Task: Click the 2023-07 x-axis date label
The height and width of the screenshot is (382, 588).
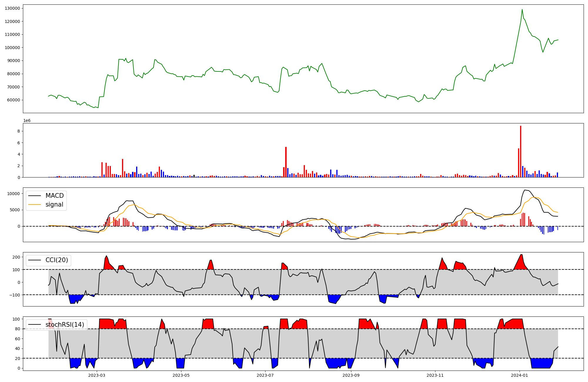Action: pyautogui.click(x=265, y=375)
